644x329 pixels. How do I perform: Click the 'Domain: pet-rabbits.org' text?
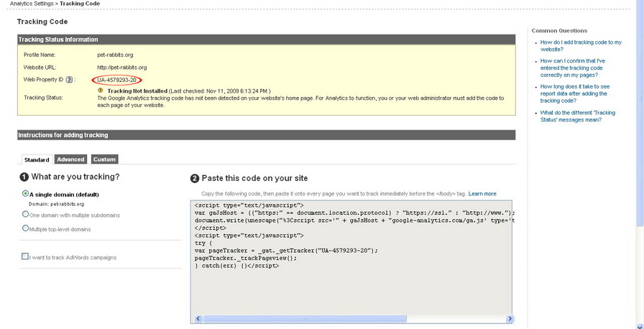click(56, 203)
